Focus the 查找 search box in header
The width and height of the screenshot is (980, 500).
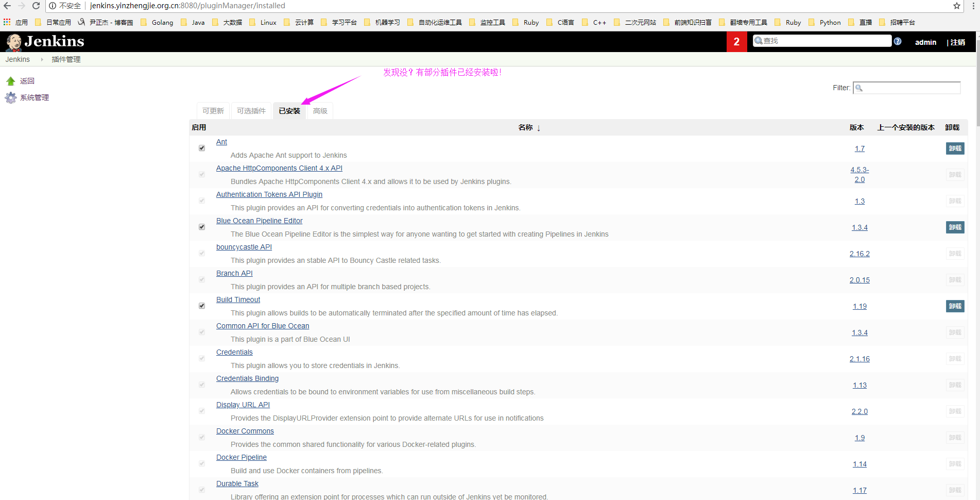pyautogui.click(x=822, y=41)
